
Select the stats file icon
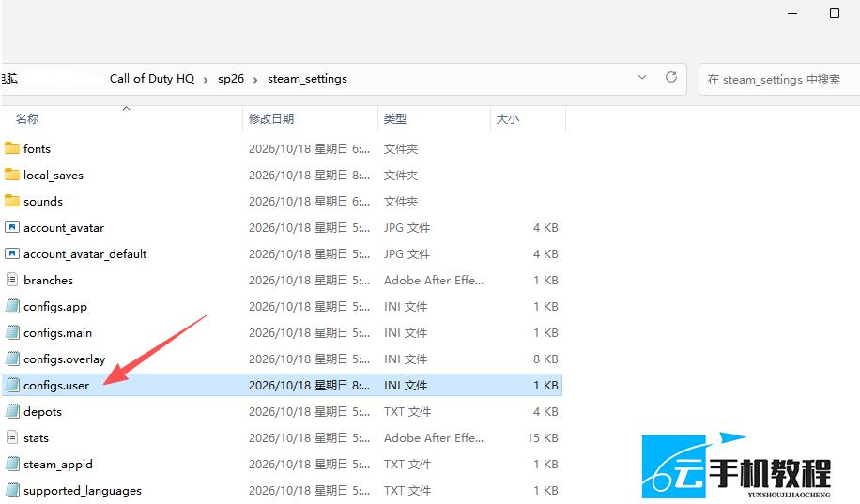click(x=12, y=437)
